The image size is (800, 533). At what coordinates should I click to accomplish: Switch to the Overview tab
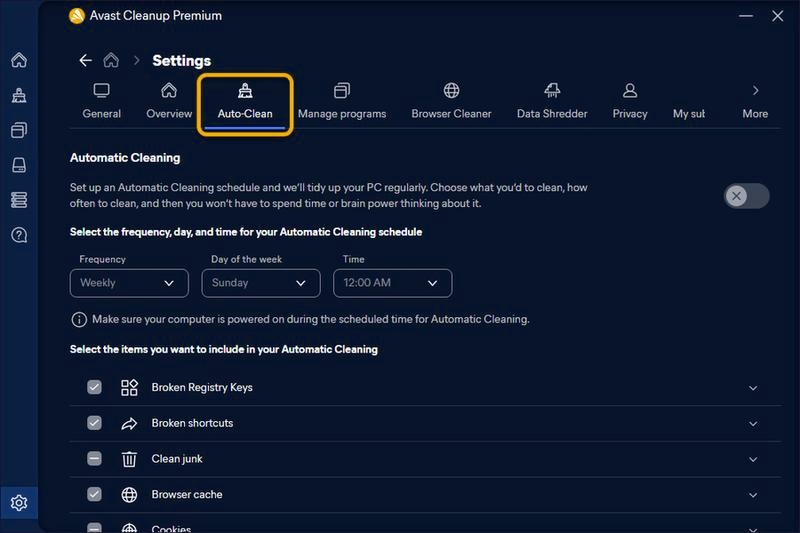pyautogui.click(x=169, y=102)
